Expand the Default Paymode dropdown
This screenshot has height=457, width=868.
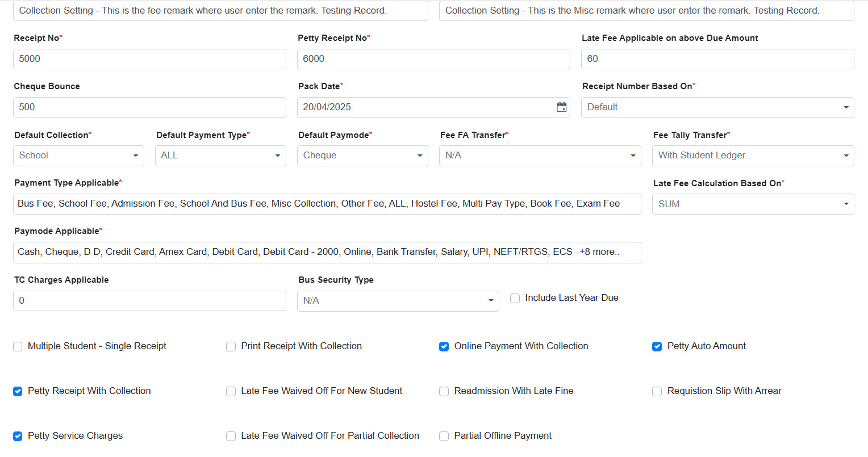pos(362,156)
